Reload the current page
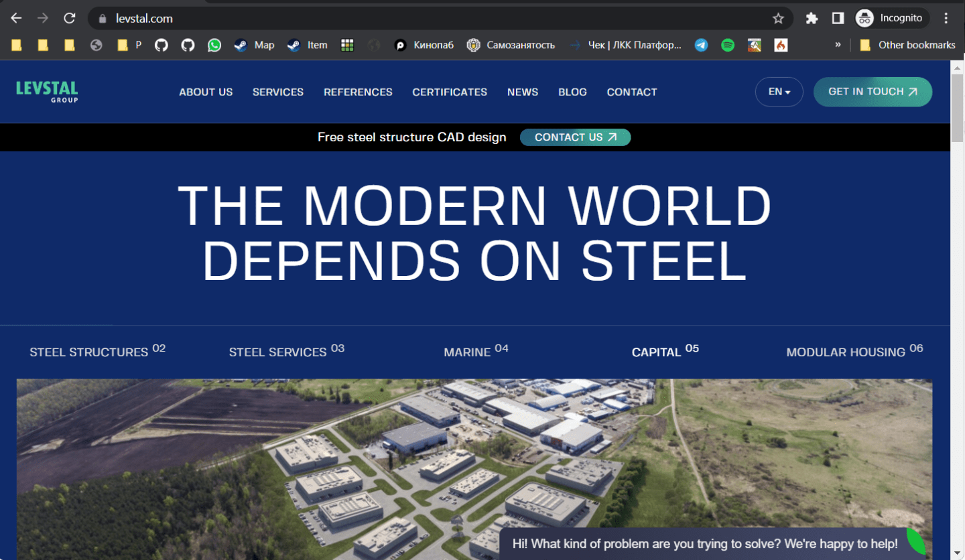 pyautogui.click(x=69, y=18)
